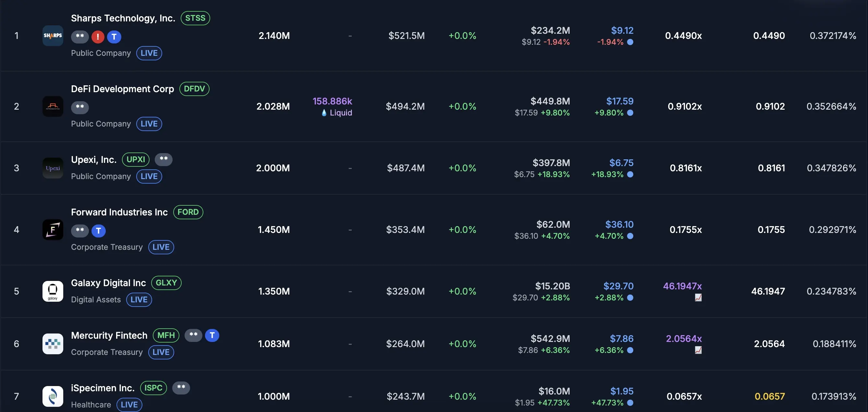Click the iSpecimen logo icon

tap(53, 396)
